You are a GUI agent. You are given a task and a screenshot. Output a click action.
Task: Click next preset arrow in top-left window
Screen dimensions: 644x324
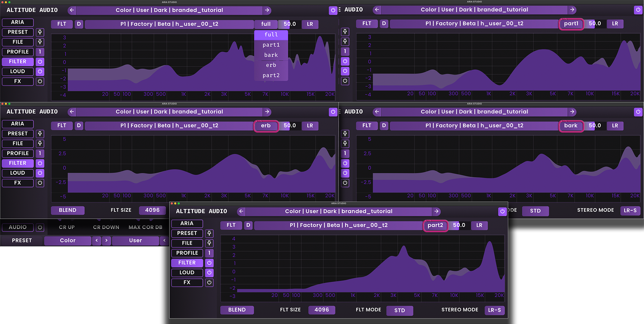[x=267, y=10]
